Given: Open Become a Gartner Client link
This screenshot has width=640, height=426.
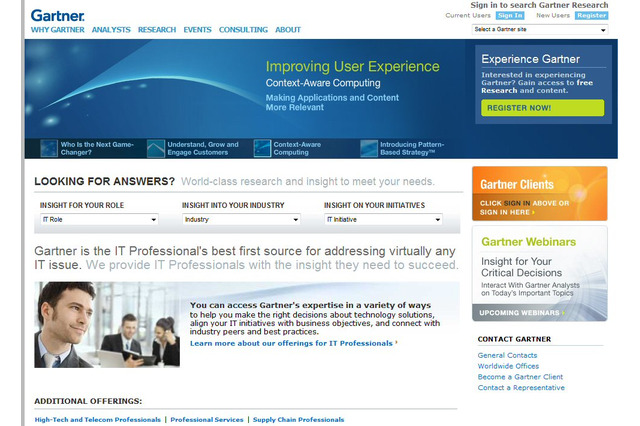Looking at the screenshot, I should point(520,377).
